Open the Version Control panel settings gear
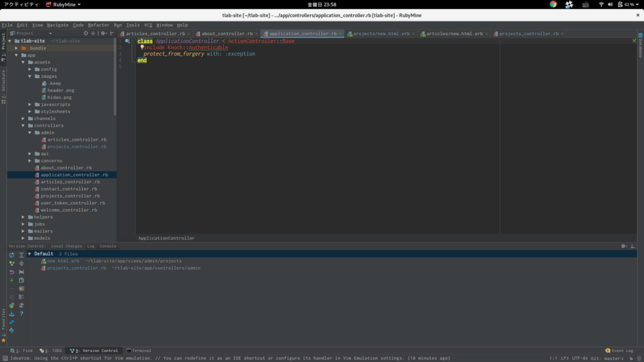The height and width of the screenshot is (362, 644). (624, 246)
